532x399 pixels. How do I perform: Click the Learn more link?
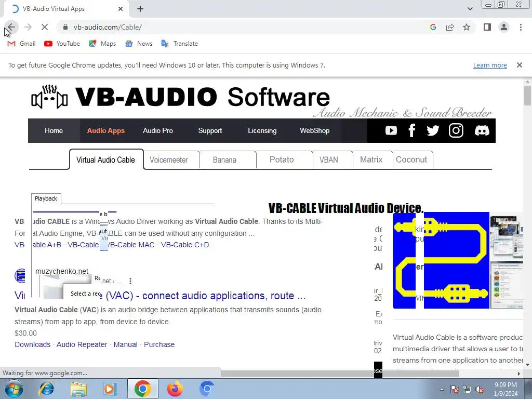click(x=490, y=65)
